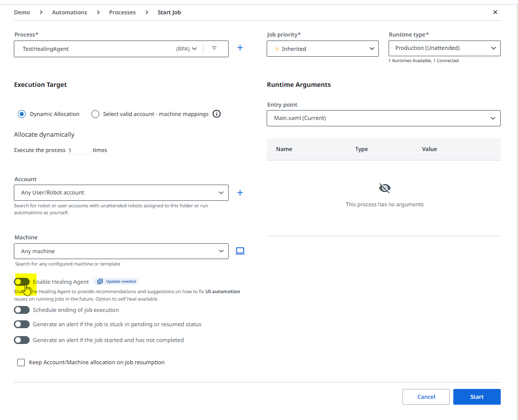Image resolution: width=518 pixels, height=420 pixels.
Task: Click 'Search for any configured machine or template' hint
Action: 67,264
